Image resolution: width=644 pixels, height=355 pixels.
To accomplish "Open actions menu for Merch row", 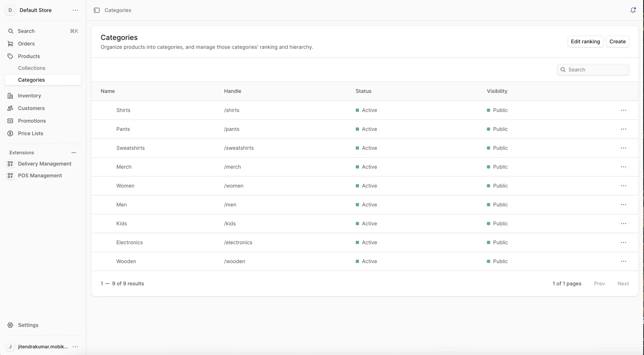I will 623,167.
